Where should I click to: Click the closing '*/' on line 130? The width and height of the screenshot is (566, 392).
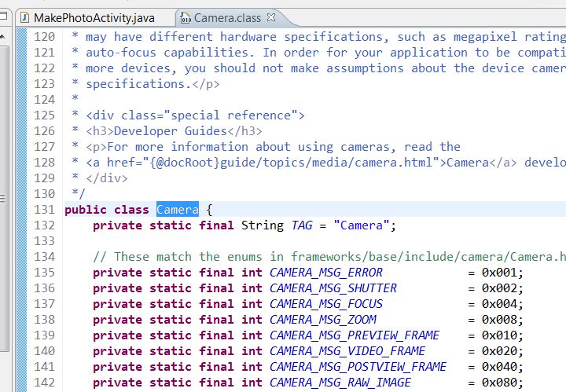tap(79, 194)
